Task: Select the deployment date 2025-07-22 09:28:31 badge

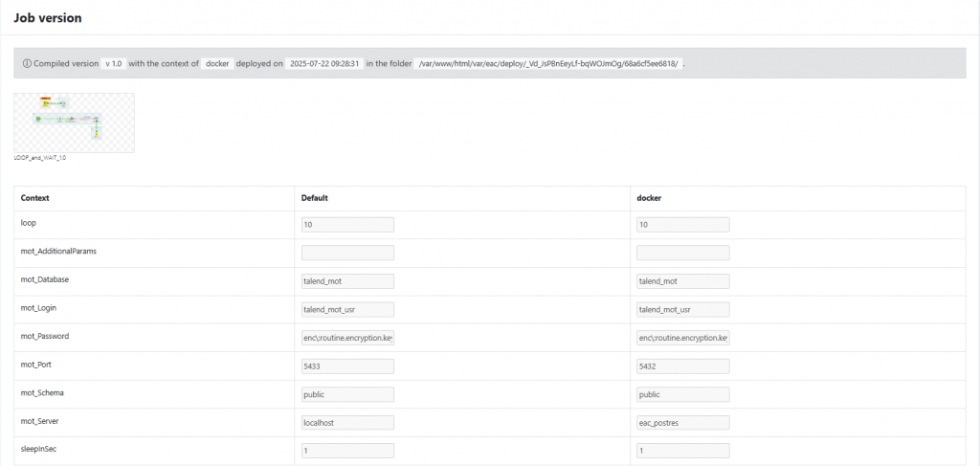Action: pyautogui.click(x=324, y=63)
